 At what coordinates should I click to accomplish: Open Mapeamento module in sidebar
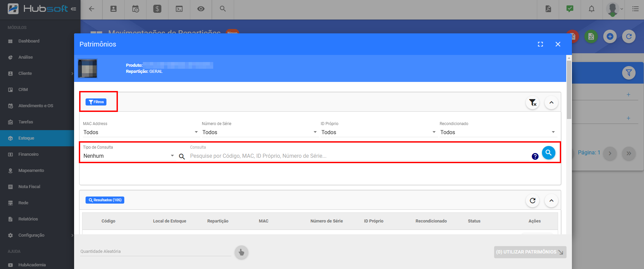click(37, 171)
